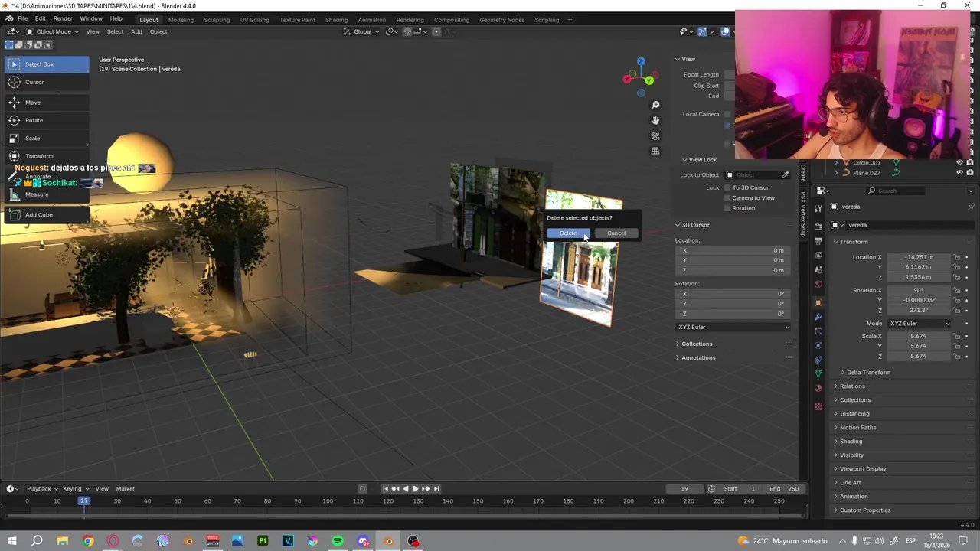Click Cancel in delete dialog
The height and width of the screenshot is (551, 980).
616,233
